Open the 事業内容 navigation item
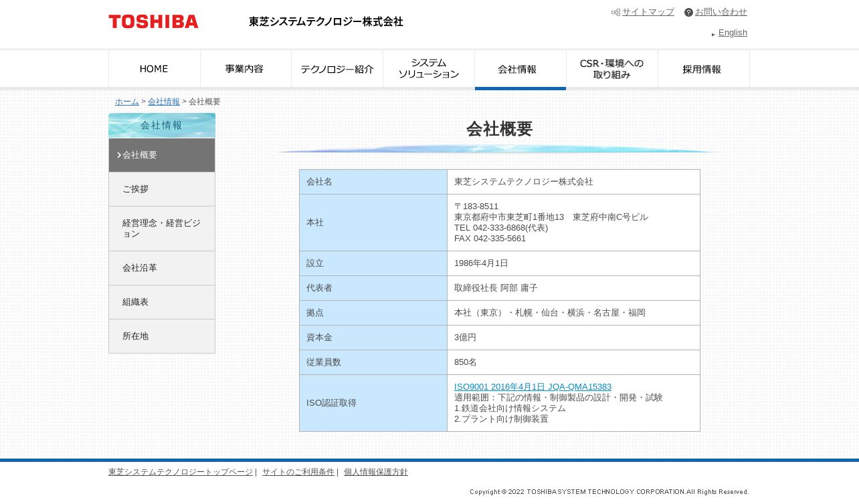The image size is (859, 504). pyautogui.click(x=246, y=69)
